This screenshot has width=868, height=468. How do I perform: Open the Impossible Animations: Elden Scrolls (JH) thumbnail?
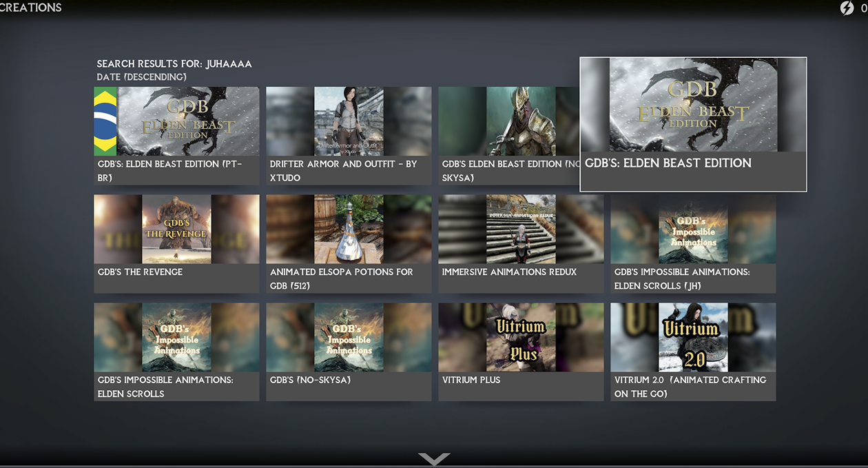pyautogui.click(x=693, y=229)
